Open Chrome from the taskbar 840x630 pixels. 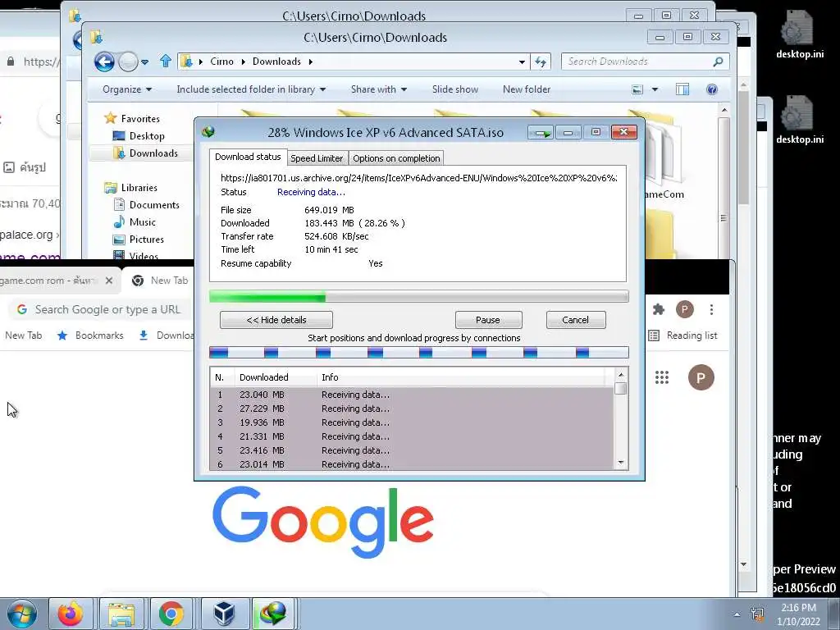point(171,614)
